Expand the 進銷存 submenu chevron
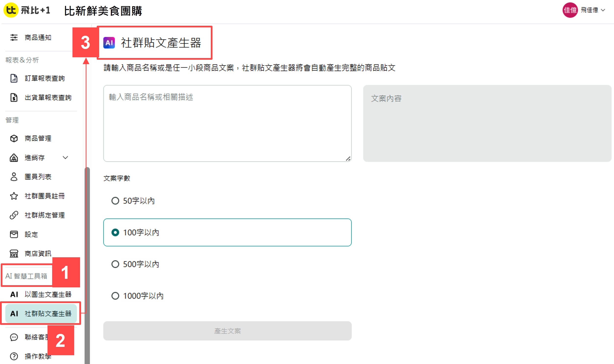Screen dimensions: 614x364 pyautogui.click(x=65, y=157)
